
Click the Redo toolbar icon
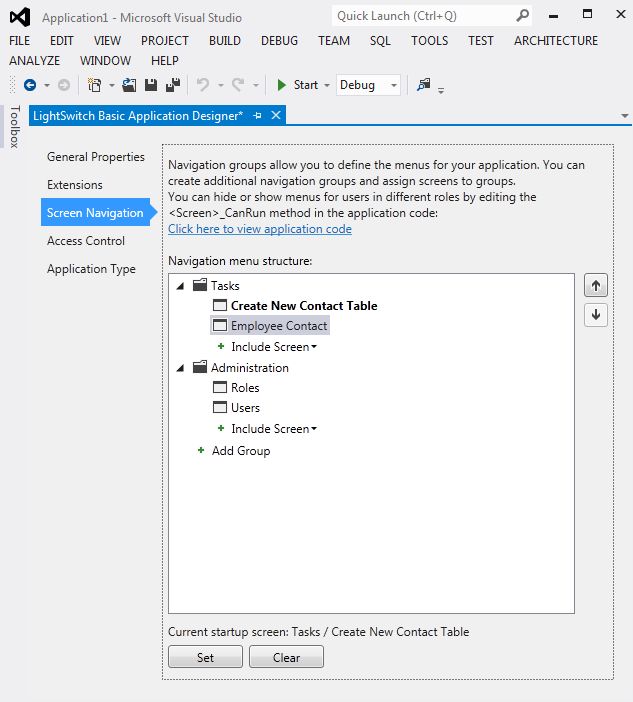(x=238, y=85)
